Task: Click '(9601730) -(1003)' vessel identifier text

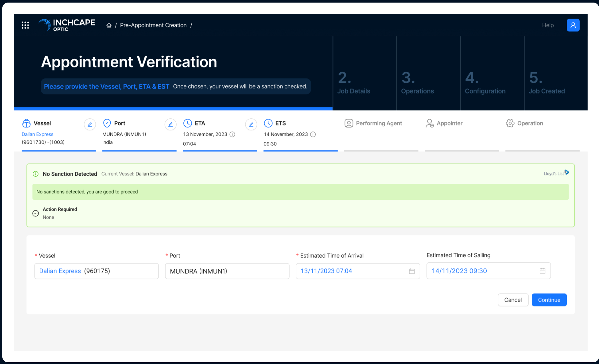Action: (x=43, y=142)
